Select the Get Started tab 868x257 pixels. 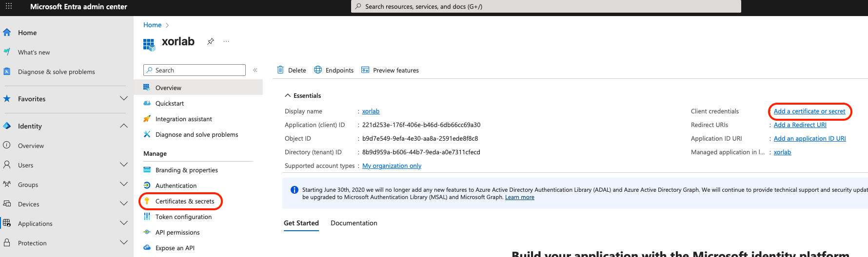click(301, 223)
